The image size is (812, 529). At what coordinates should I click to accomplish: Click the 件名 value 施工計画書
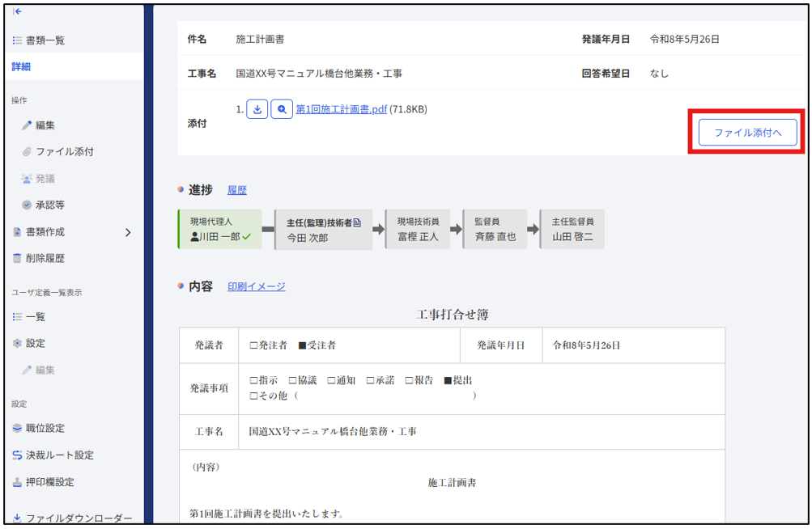point(260,40)
